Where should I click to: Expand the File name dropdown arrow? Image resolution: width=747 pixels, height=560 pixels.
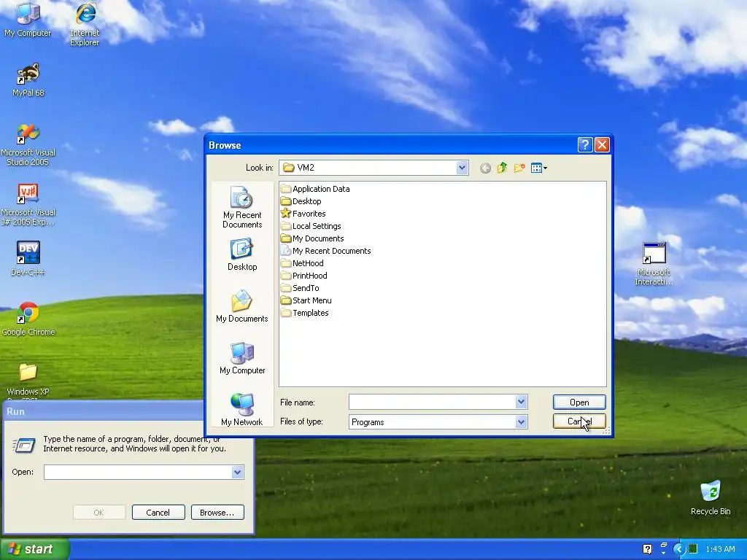tap(521, 402)
